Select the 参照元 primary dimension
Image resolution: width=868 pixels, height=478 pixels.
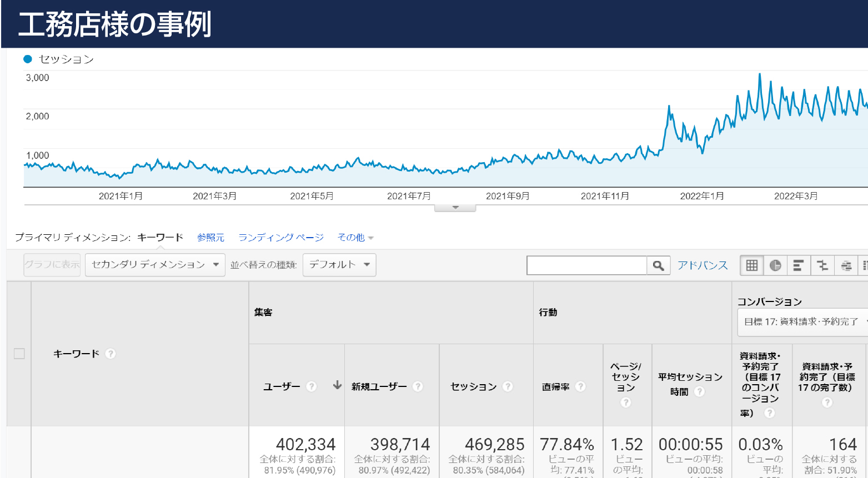pyautogui.click(x=210, y=238)
